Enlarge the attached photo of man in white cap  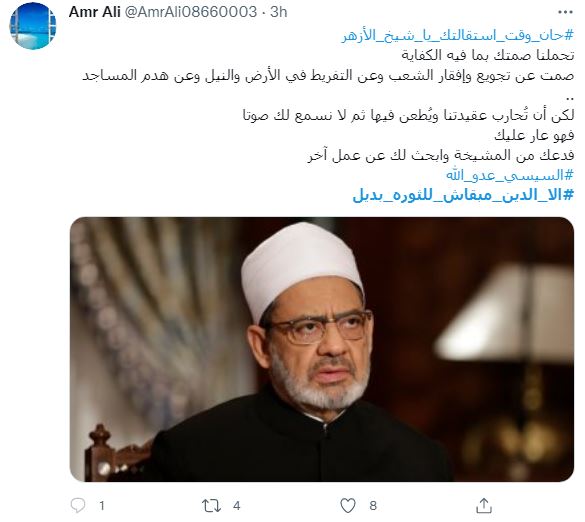tap(322, 349)
